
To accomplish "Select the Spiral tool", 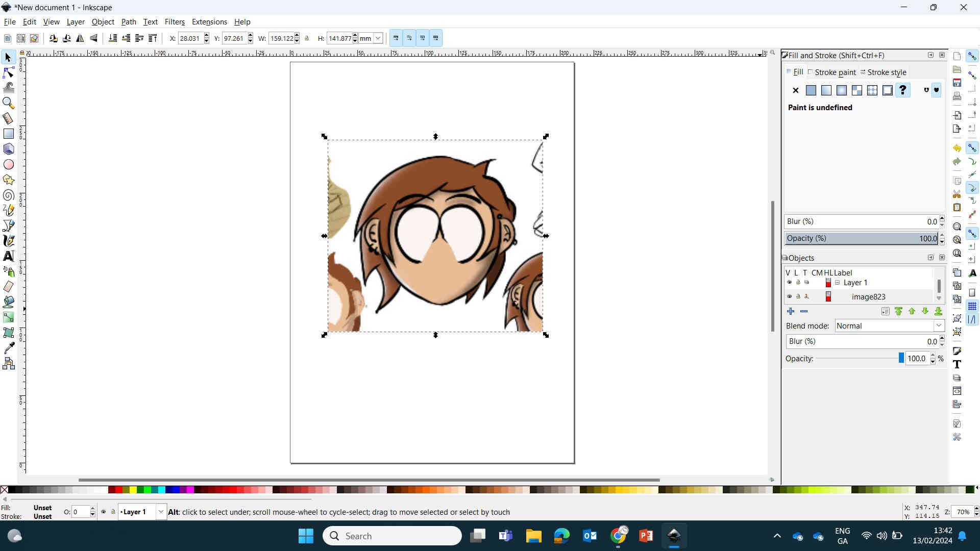I will pyautogui.click(x=8, y=195).
